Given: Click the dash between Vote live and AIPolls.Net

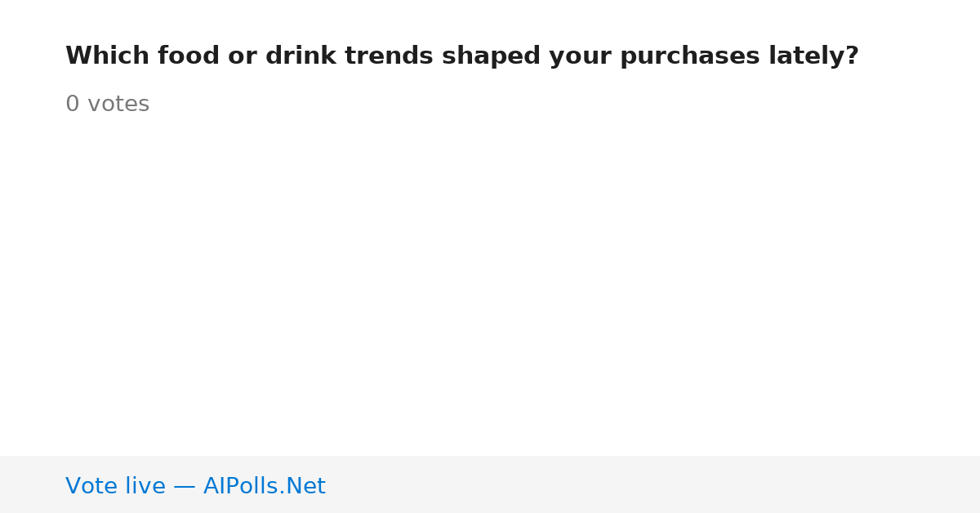Looking at the screenshot, I should (x=185, y=487).
